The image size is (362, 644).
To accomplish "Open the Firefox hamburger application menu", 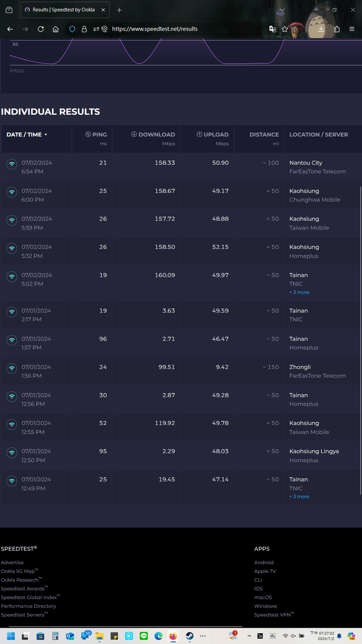I will pos(352,29).
